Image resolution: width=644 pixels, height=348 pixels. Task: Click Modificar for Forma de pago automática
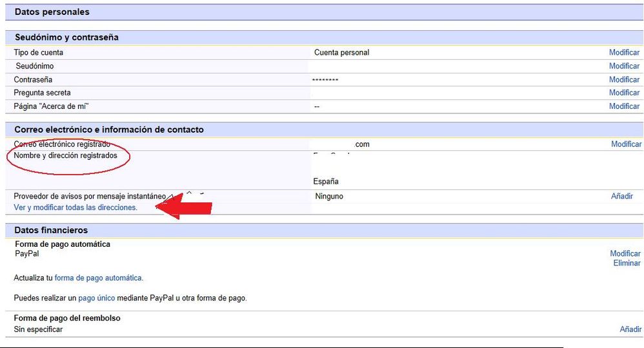click(625, 254)
